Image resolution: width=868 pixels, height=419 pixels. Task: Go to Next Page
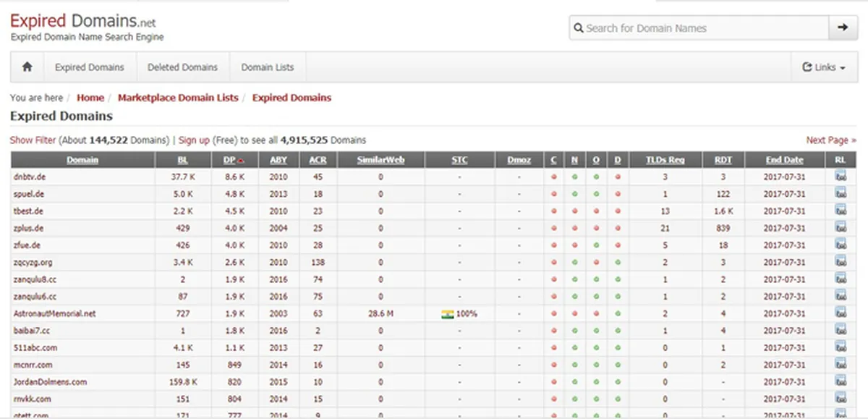point(831,140)
